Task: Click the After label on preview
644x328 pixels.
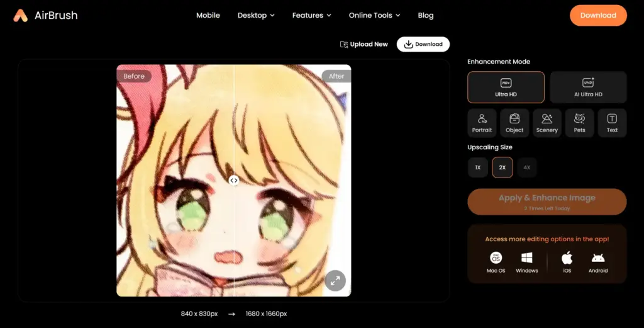Action: click(336, 76)
